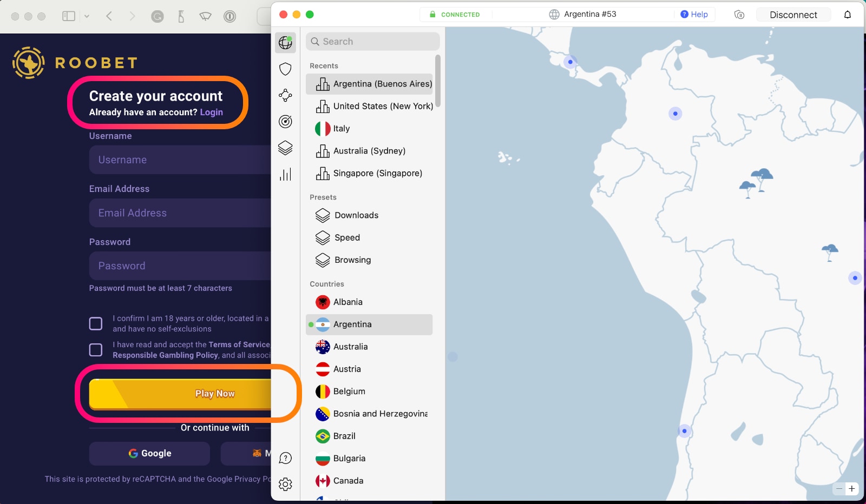Image resolution: width=866 pixels, height=504 pixels.
Task: Choose the Browsing preset
Action: 369,260
